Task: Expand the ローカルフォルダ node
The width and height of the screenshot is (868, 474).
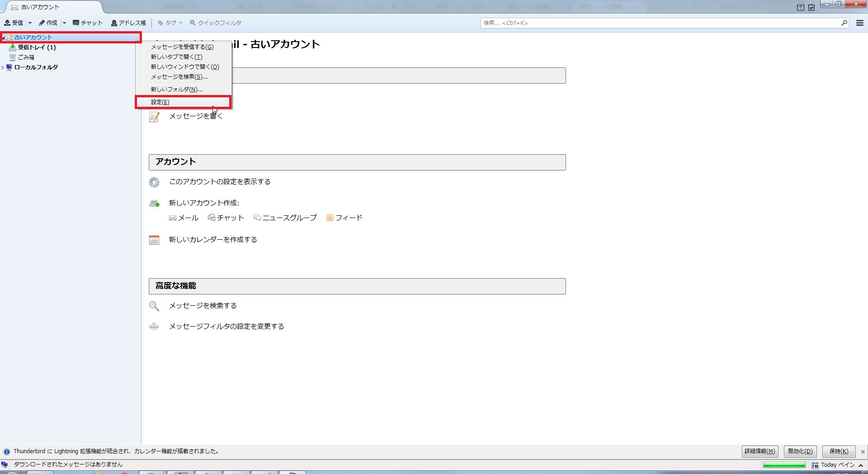Action: click(x=3, y=67)
